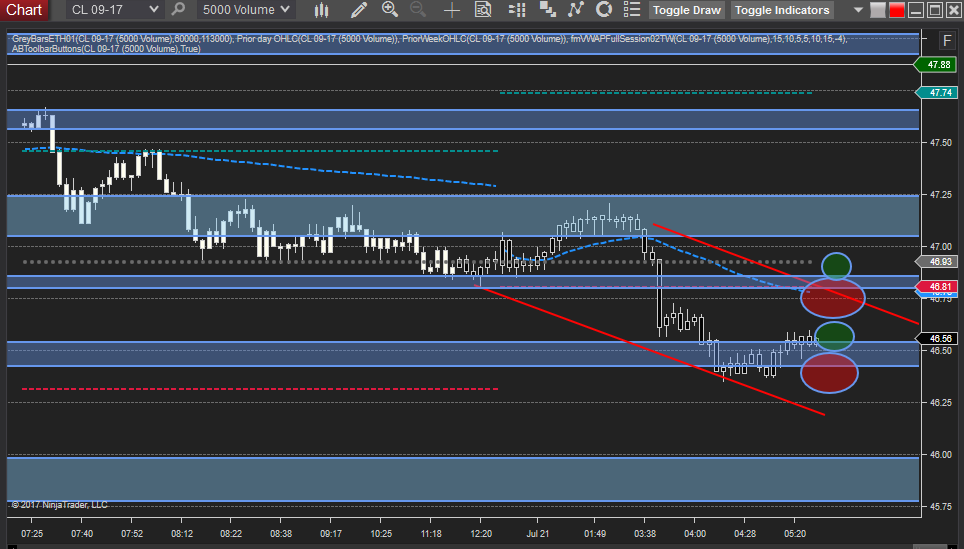Click the 05:20 time axis label
Image resolution: width=964 pixels, height=549 pixels.
(x=795, y=534)
